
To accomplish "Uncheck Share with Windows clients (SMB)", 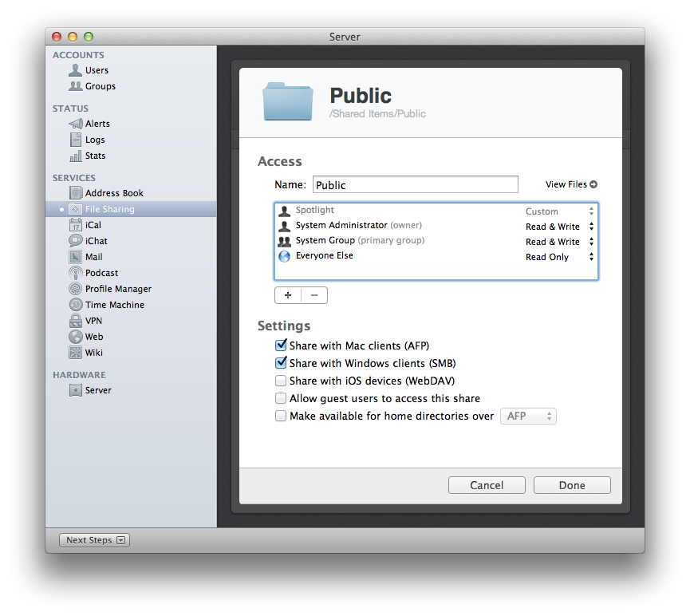I will [x=281, y=363].
